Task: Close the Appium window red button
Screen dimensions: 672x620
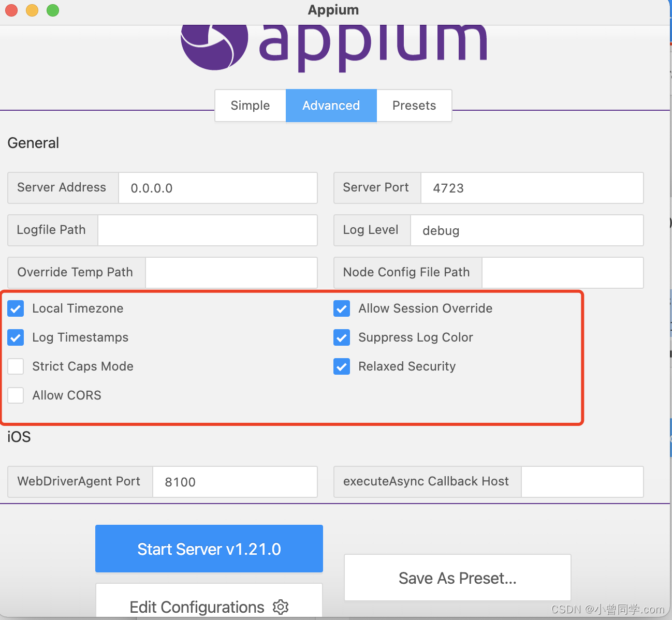Action: [11, 10]
